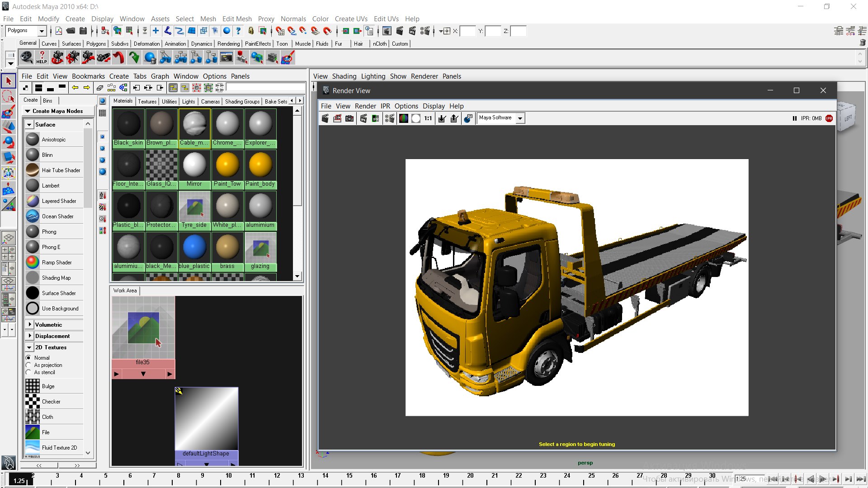The height and width of the screenshot is (488, 868).
Task: Click the defaultLightShape node thumbnail
Action: coord(207,418)
